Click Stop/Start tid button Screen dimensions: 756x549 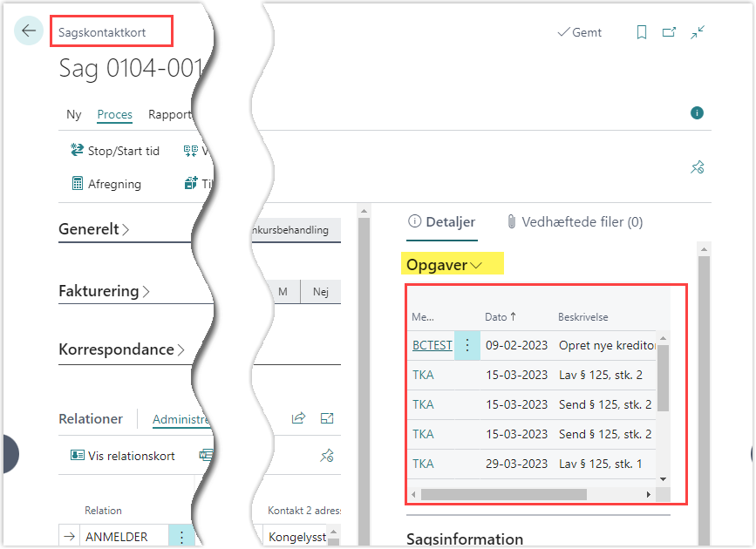point(115,151)
